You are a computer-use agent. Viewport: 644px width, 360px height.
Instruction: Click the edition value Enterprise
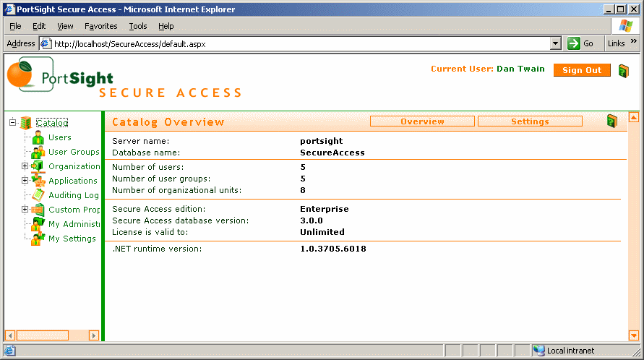point(324,209)
